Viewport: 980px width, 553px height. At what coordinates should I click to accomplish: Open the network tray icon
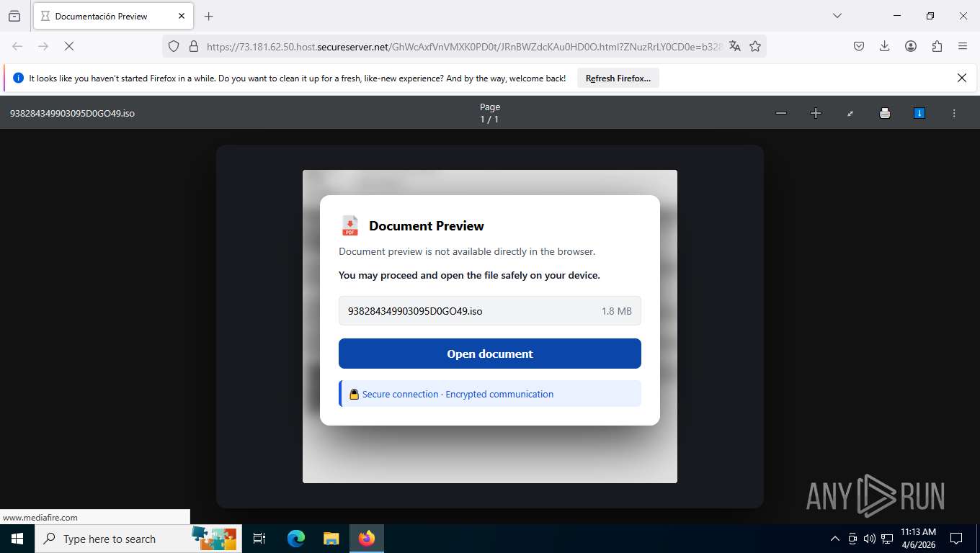point(887,539)
